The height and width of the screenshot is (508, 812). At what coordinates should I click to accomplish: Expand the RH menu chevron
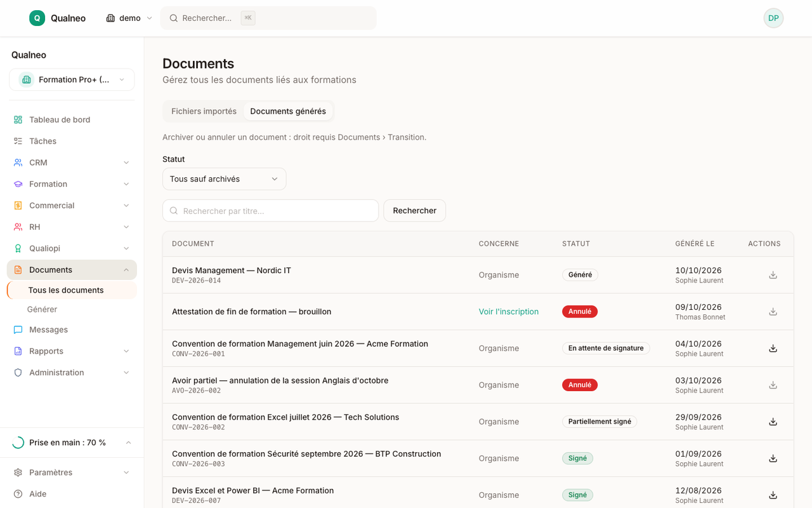(126, 227)
